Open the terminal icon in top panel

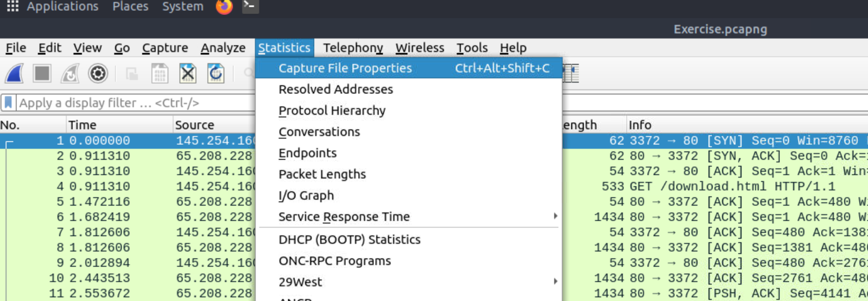250,7
